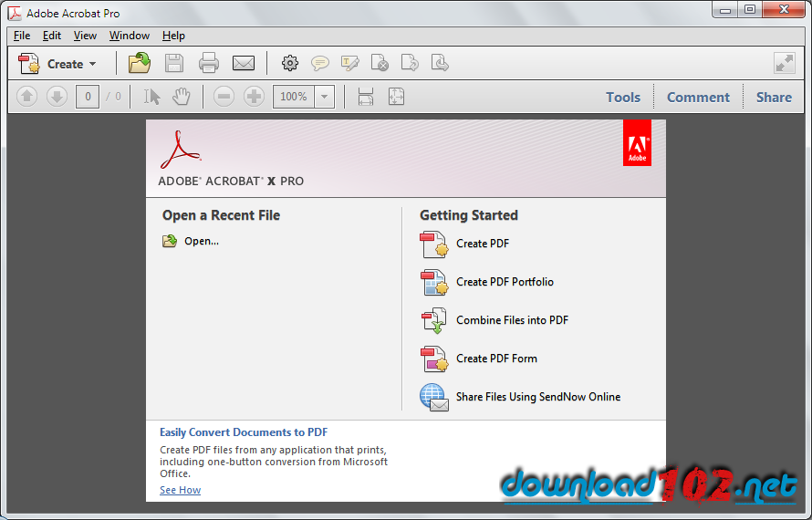Click the Create PDF Form icon

434,359
